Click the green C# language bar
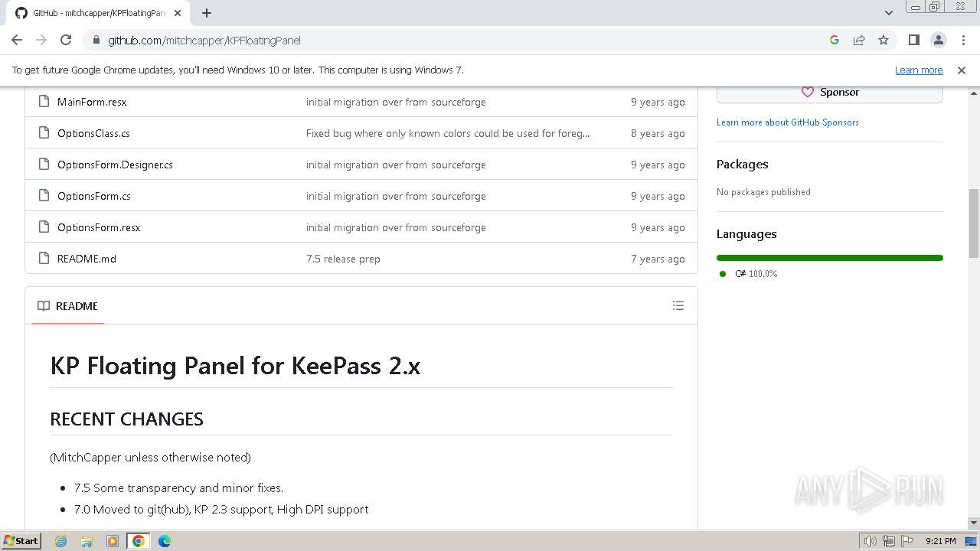The height and width of the screenshot is (551, 980). [x=829, y=258]
